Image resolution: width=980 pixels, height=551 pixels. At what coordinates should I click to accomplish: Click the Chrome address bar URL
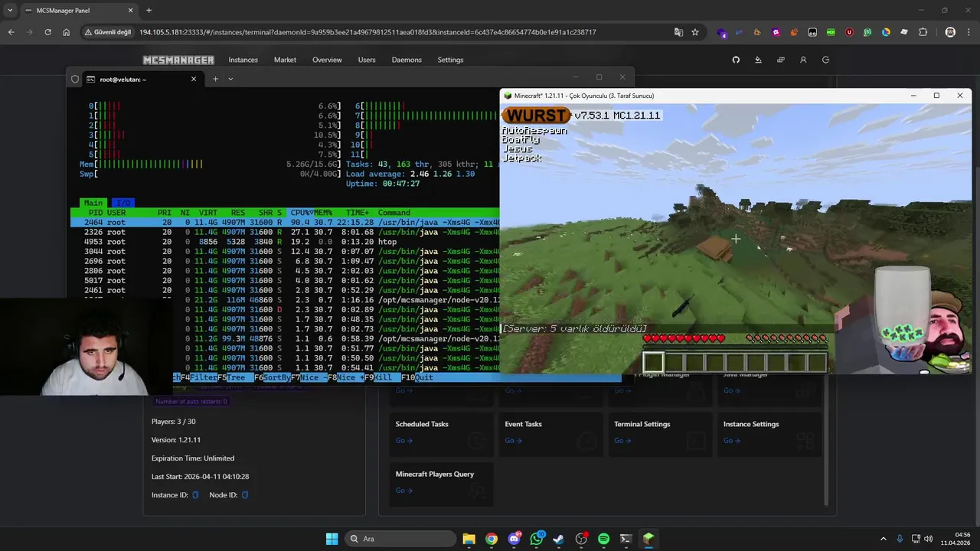click(x=367, y=32)
